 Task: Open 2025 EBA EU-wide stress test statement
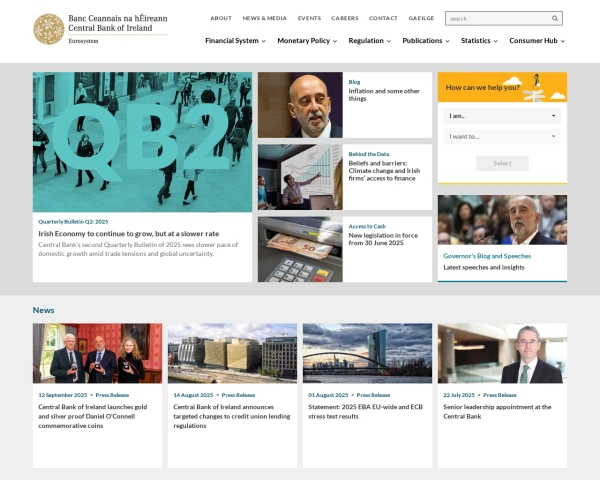365,411
